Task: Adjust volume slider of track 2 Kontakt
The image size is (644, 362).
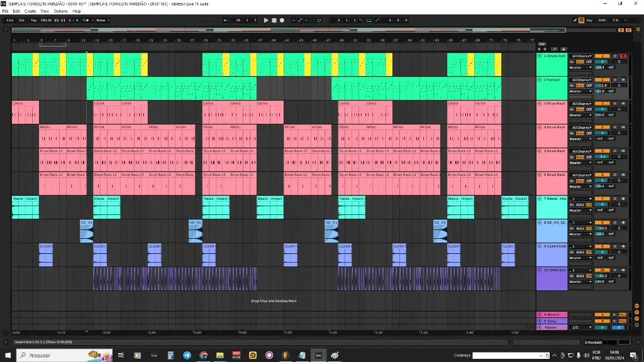Action: point(602,85)
